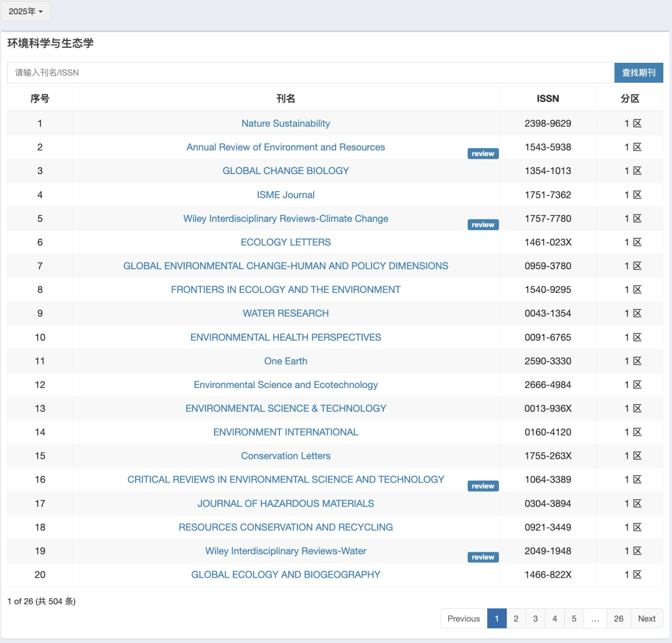Select ISSN 1757-7780 cell
672x643 pixels.
(x=548, y=218)
